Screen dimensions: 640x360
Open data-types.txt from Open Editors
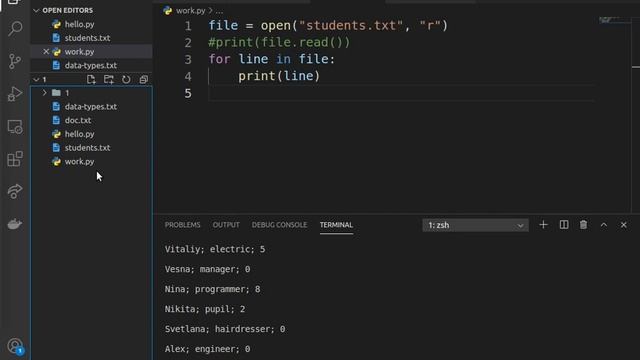91,65
